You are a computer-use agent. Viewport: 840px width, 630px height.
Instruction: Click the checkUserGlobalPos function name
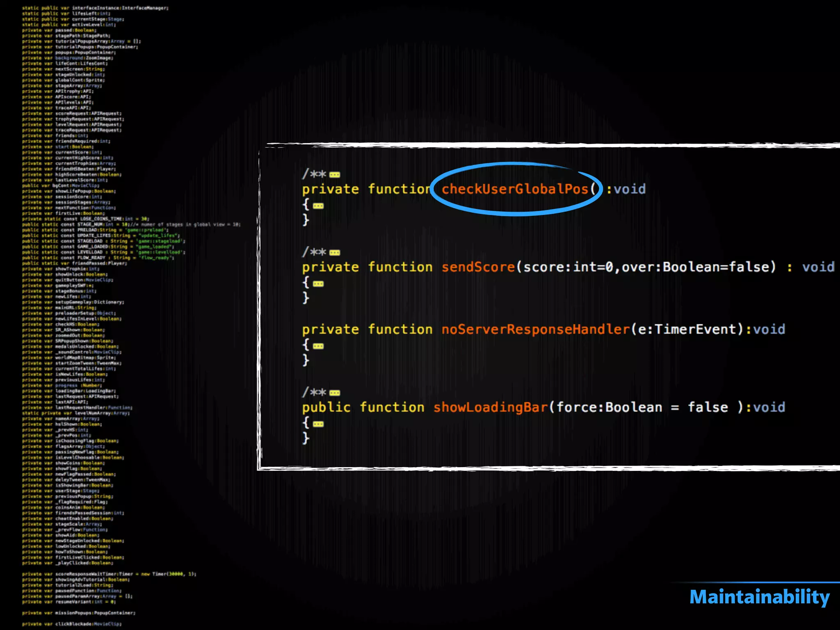pyautogui.click(x=515, y=189)
